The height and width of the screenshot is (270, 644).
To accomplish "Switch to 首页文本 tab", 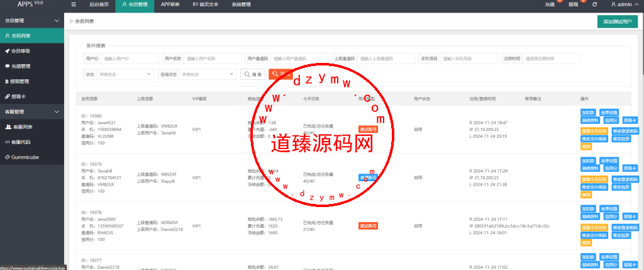I will [x=206, y=5].
